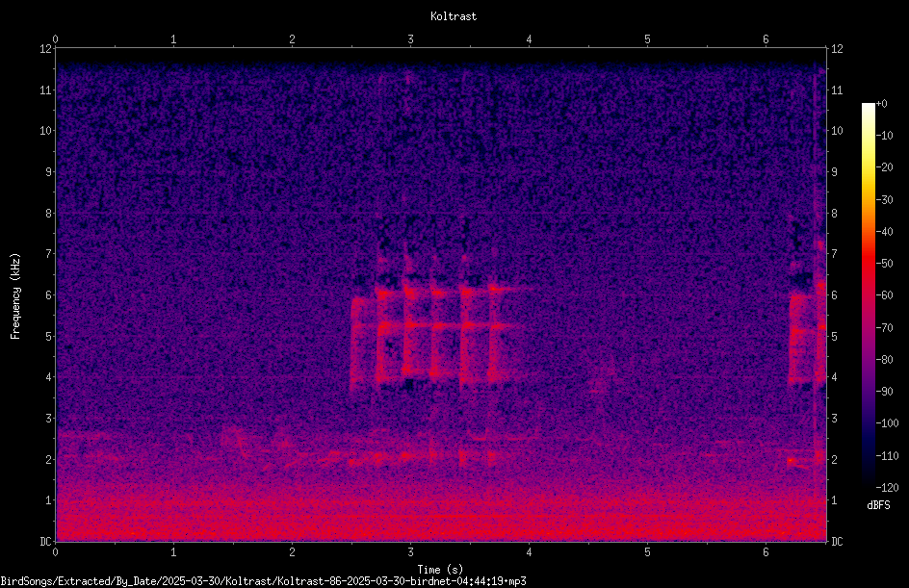Click the "3" tick on the bottom time axis
The height and width of the screenshot is (588, 909).
point(410,552)
